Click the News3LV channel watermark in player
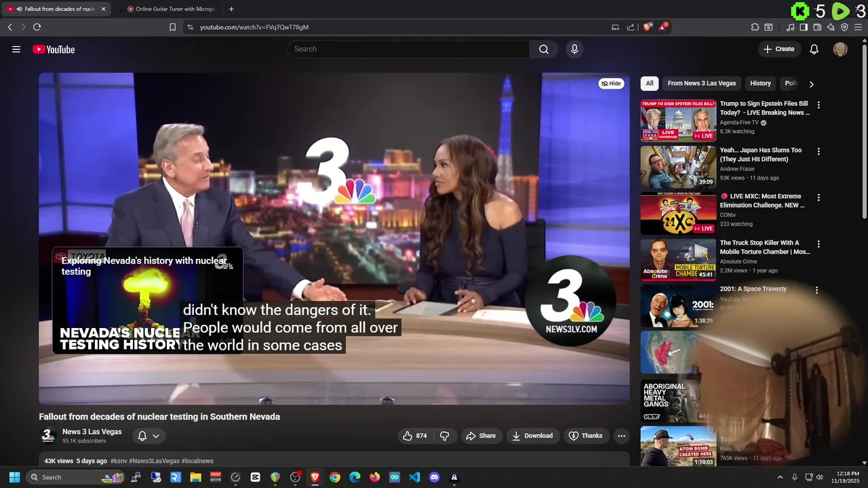This screenshot has height=488, width=868. point(571,300)
